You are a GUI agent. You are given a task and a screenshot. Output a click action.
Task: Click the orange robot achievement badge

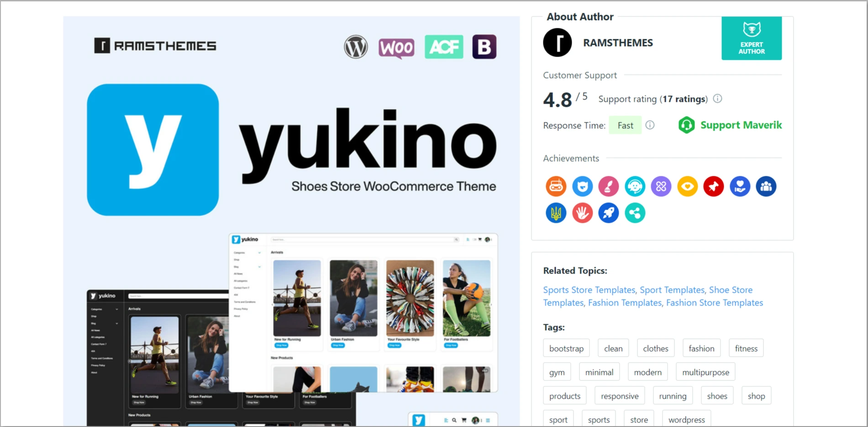pyautogui.click(x=556, y=186)
